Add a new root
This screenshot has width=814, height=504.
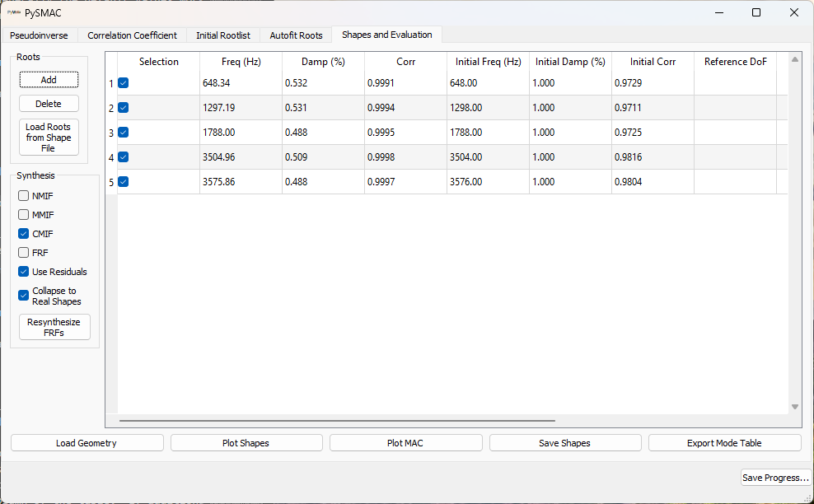pyautogui.click(x=49, y=79)
